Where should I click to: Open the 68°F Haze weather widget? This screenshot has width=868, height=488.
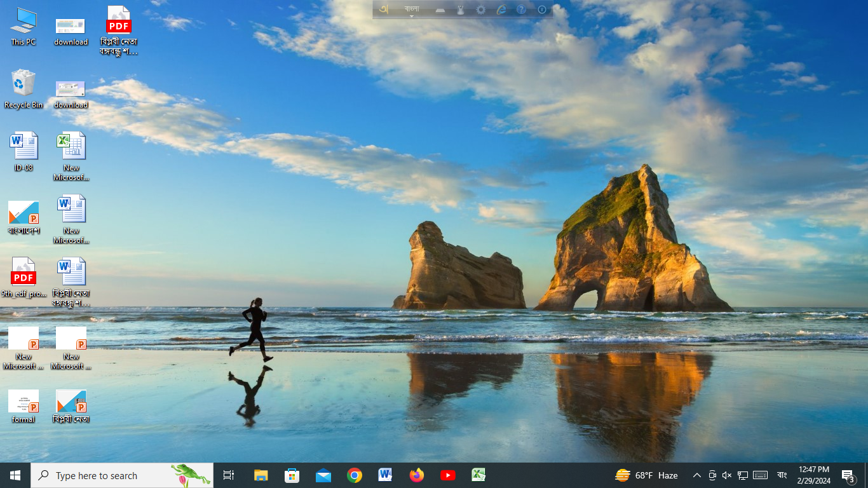click(646, 475)
